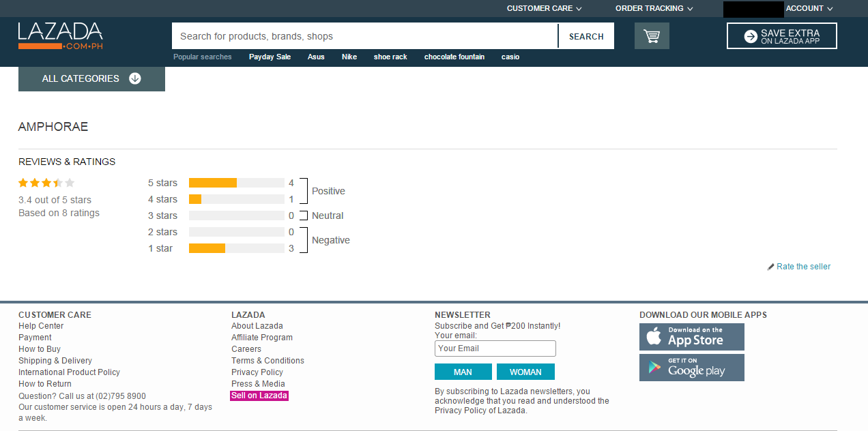Click the 1 star rating bar
Image resolution: width=868 pixels, height=431 pixels.
point(237,248)
